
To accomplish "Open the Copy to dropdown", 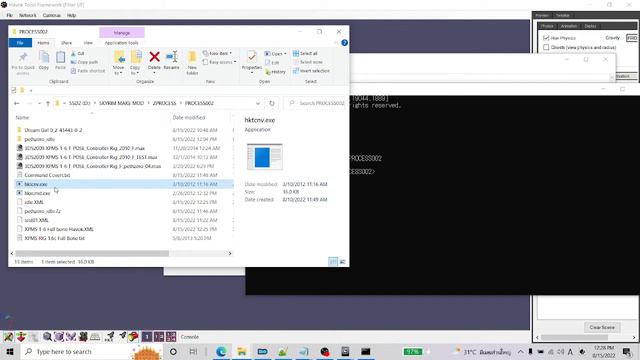I will [x=135, y=70].
